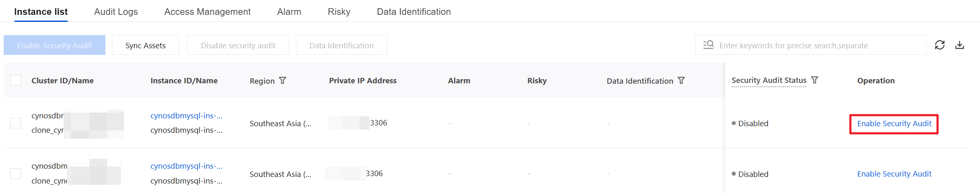Click the Sync Assets button
Image resolution: width=980 pixels, height=193 pixels.
click(x=145, y=45)
